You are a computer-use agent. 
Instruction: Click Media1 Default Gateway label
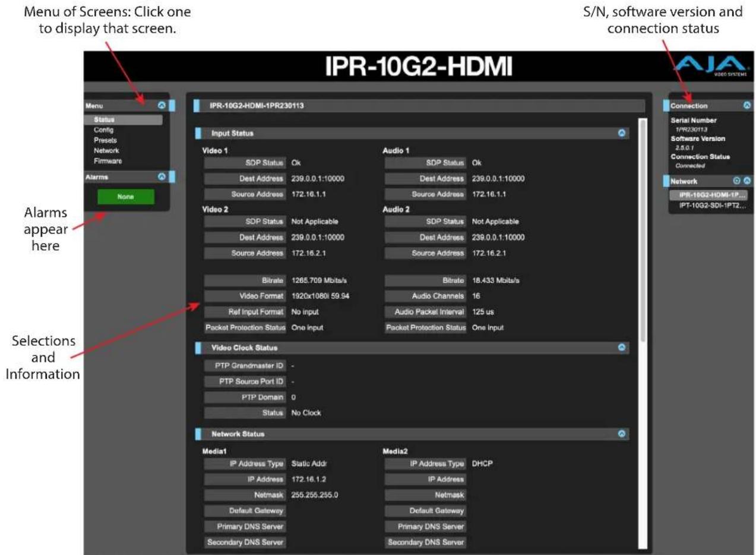coord(246,510)
